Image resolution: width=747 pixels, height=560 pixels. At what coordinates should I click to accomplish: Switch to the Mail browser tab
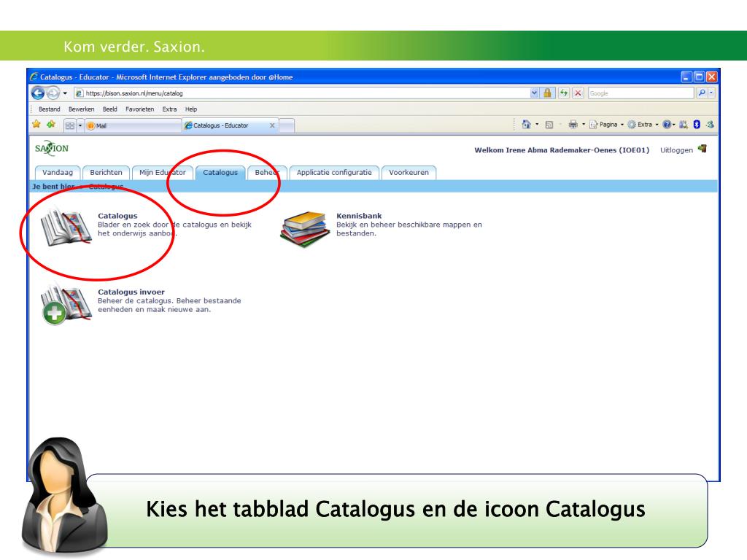coord(133,125)
